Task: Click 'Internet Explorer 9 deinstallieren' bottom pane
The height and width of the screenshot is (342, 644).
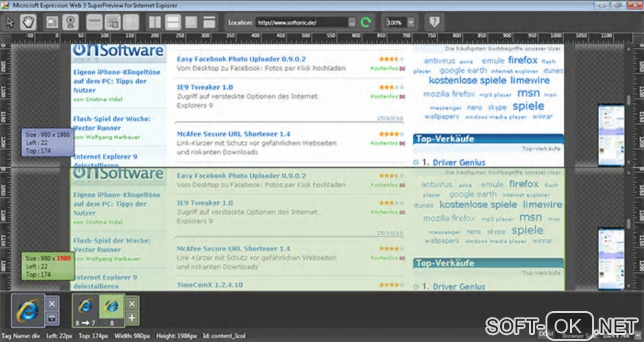Action: click(x=105, y=281)
